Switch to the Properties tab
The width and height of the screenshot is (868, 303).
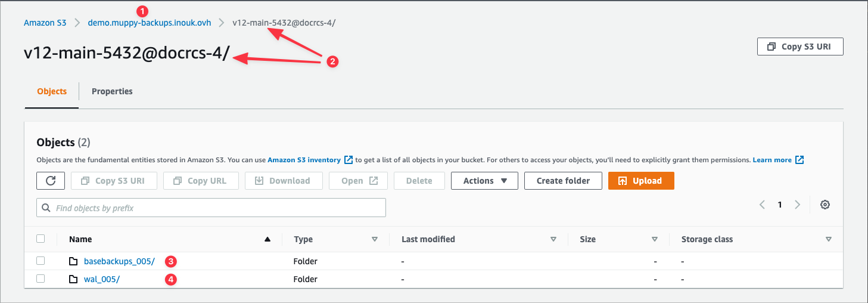(112, 91)
